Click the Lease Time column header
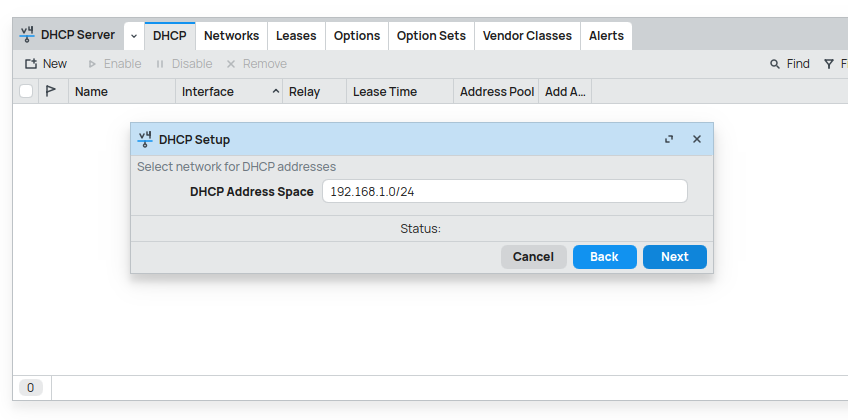The image size is (848, 420). click(385, 92)
